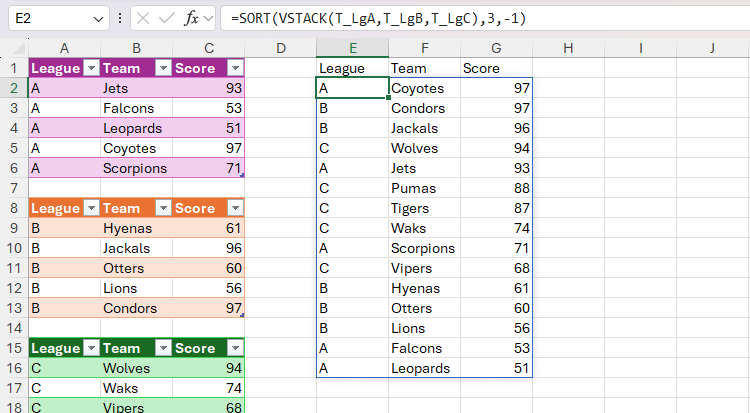
Task: Open the Name Box dropdown arrow
Action: [x=97, y=18]
